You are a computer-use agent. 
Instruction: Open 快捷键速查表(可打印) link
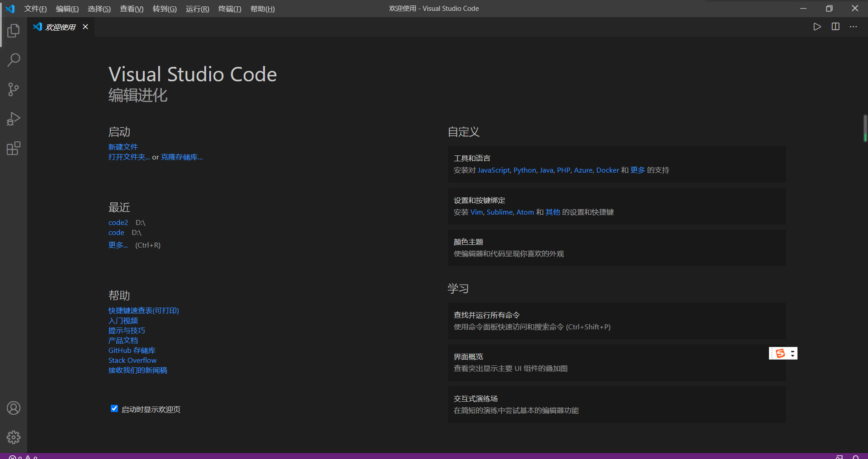[144, 310]
